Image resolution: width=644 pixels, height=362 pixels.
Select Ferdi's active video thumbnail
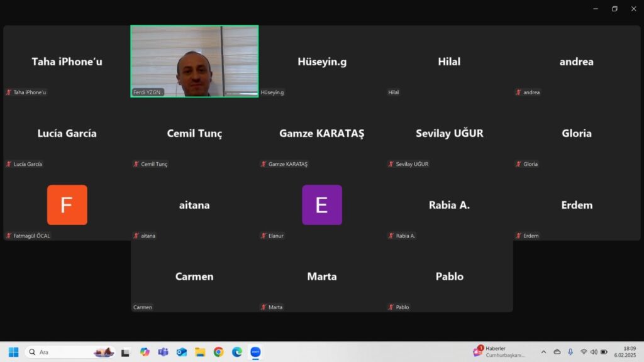pos(194,61)
